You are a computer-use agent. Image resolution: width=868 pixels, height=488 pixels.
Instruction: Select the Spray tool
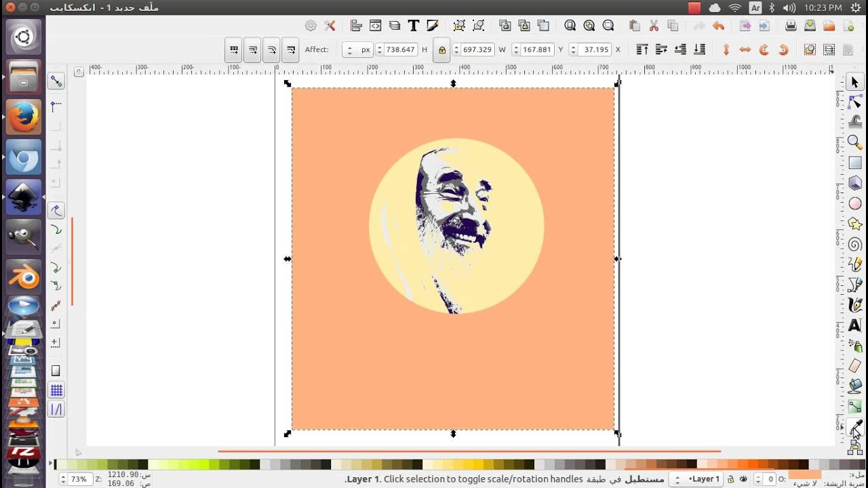(x=854, y=346)
